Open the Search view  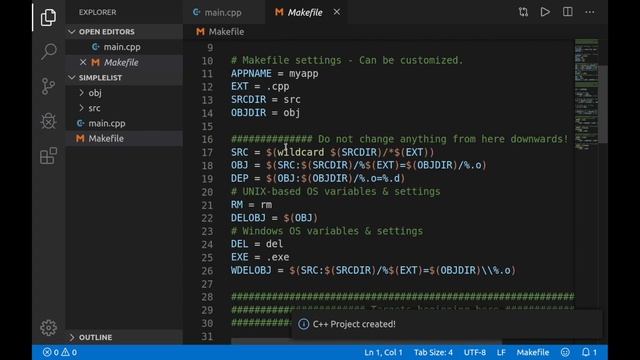pos(48,52)
